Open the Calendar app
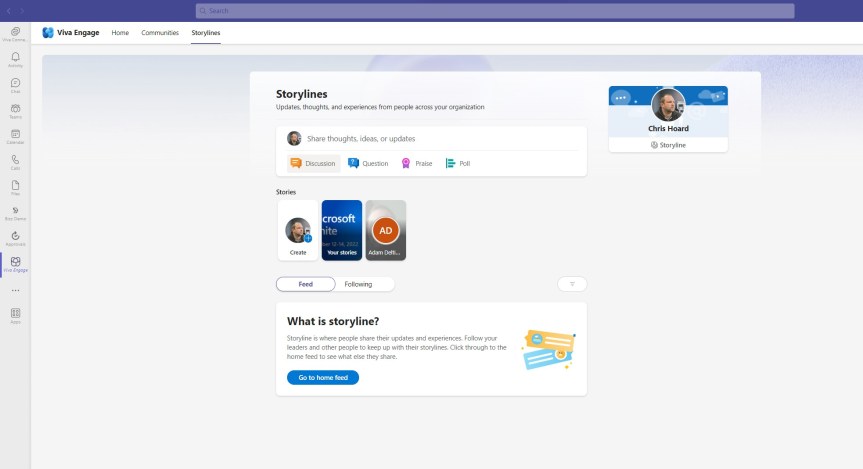The height and width of the screenshot is (469, 863). point(15,137)
